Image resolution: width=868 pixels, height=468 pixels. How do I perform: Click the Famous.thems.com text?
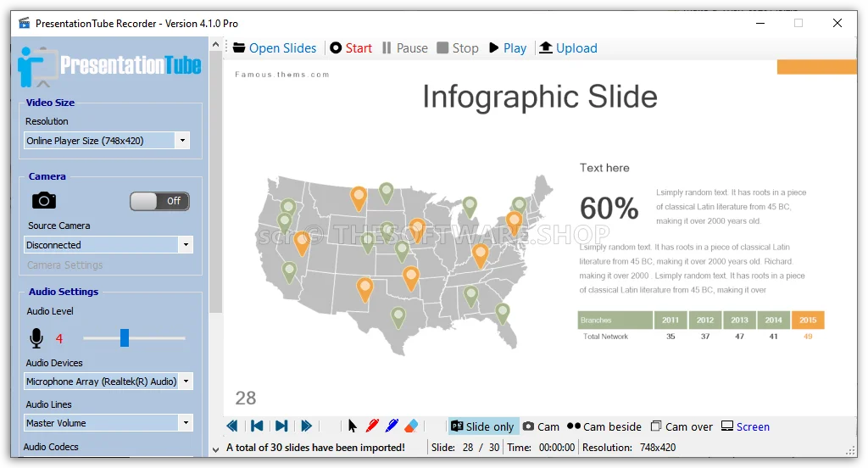click(x=281, y=75)
